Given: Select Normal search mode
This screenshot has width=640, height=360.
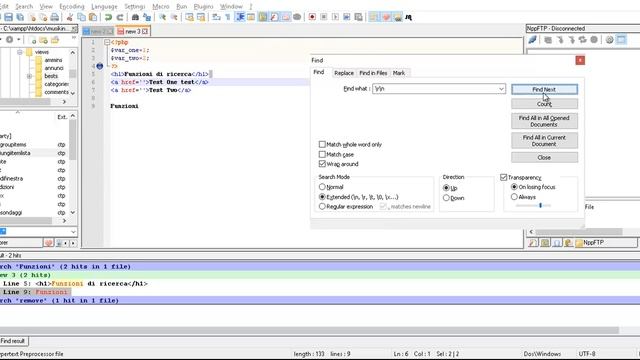Looking at the screenshot, I should point(322,187).
